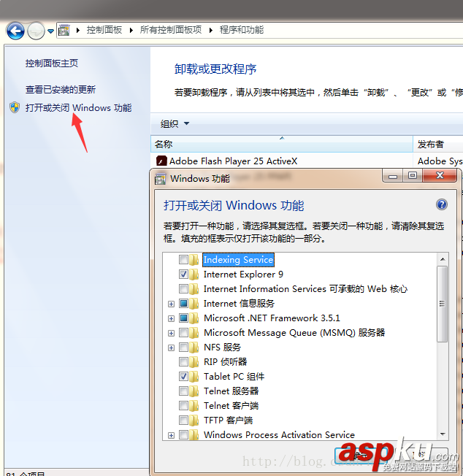Click the greyed forward navigation arrow

36,31
